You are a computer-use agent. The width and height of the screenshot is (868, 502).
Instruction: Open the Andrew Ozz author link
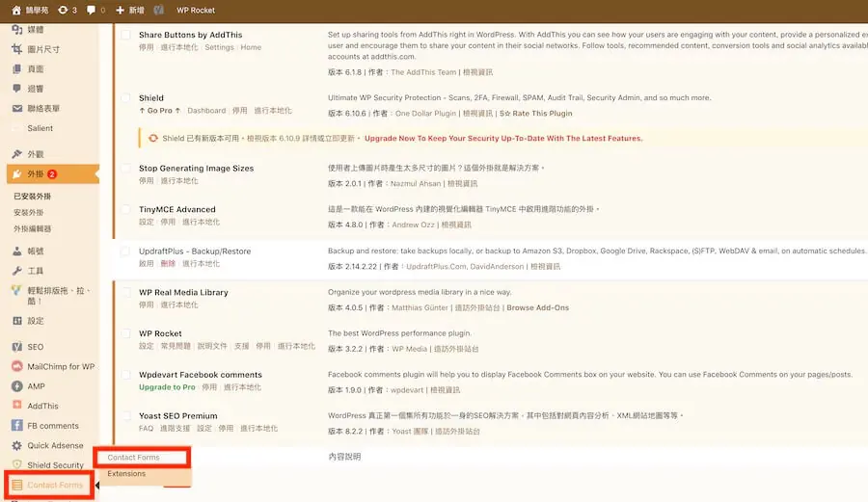tap(413, 225)
